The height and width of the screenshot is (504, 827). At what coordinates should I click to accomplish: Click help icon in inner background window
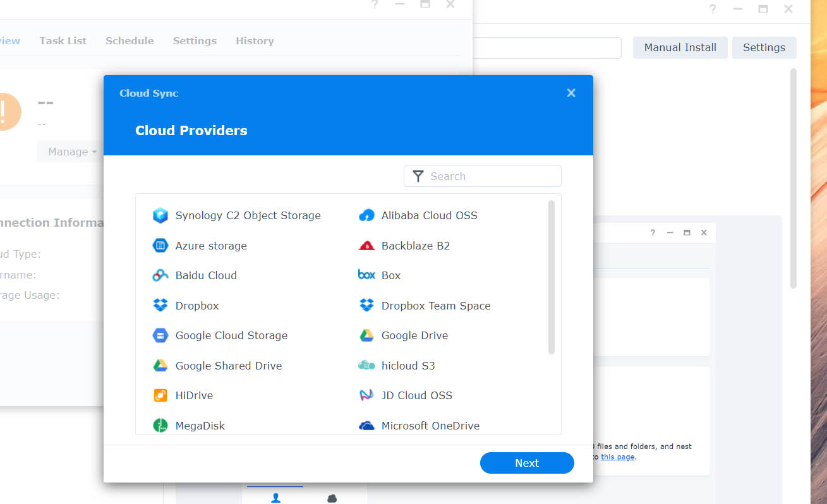coord(653,233)
